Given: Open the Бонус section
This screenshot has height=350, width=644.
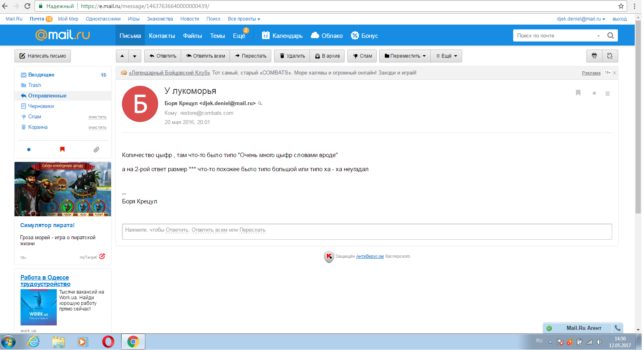Looking at the screenshot, I should [364, 35].
